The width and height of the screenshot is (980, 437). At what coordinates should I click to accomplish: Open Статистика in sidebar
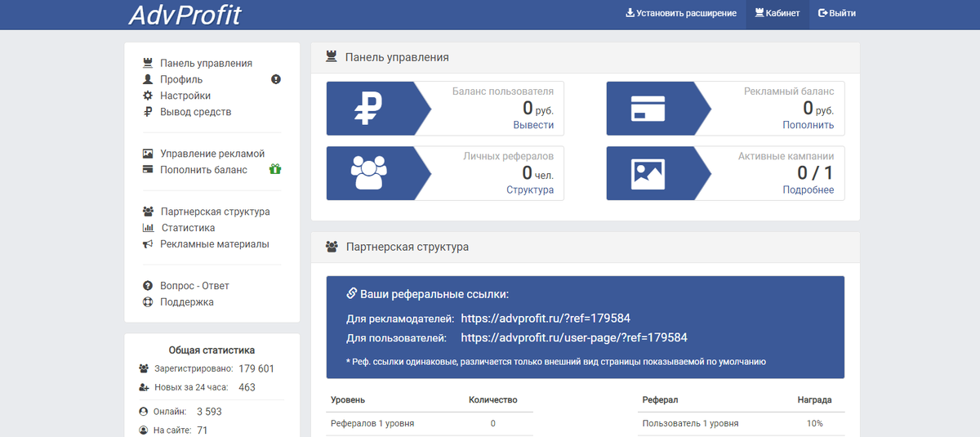coord(189,228)
